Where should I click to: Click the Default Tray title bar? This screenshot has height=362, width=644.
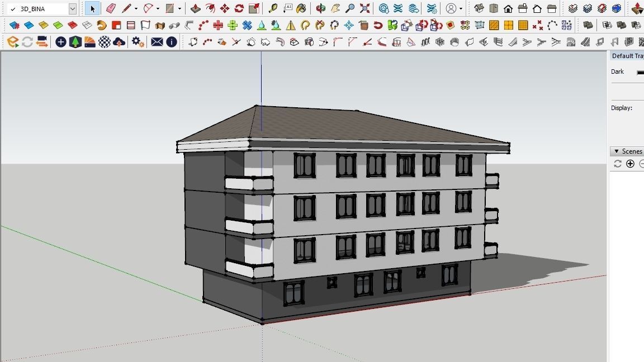(x=626, y=56)
